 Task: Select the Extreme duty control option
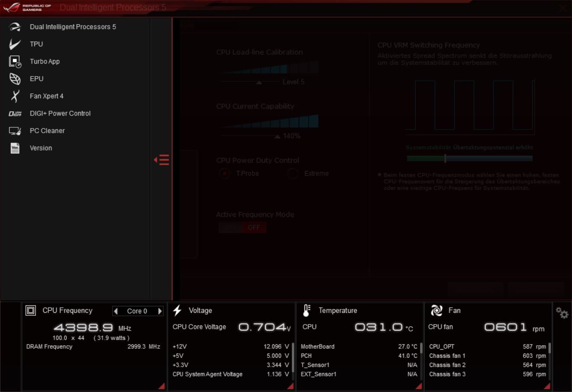click(x=293, y=174)
